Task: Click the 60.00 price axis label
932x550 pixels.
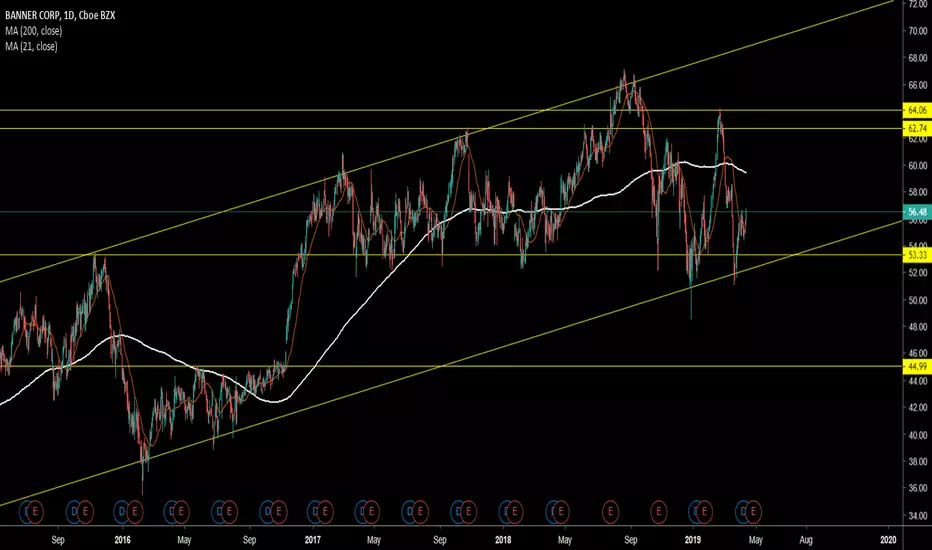Action: 918,166
